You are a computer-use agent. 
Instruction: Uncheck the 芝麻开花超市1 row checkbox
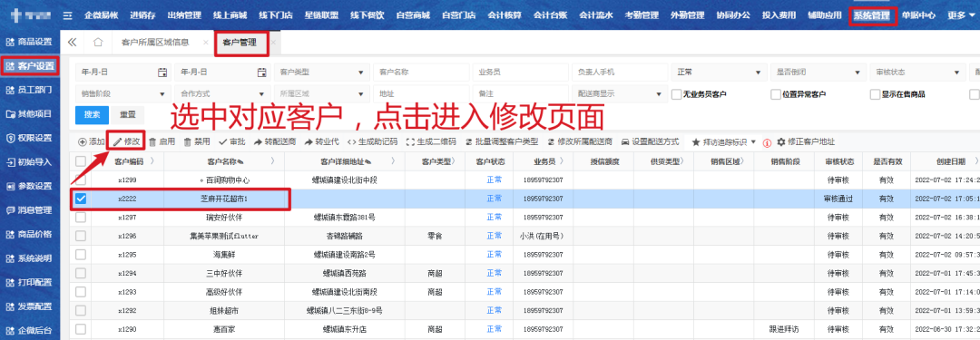point(80,199)
